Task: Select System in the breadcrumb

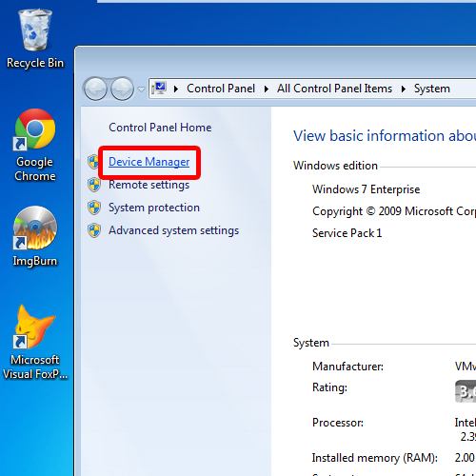Action: tap(431, 89)
